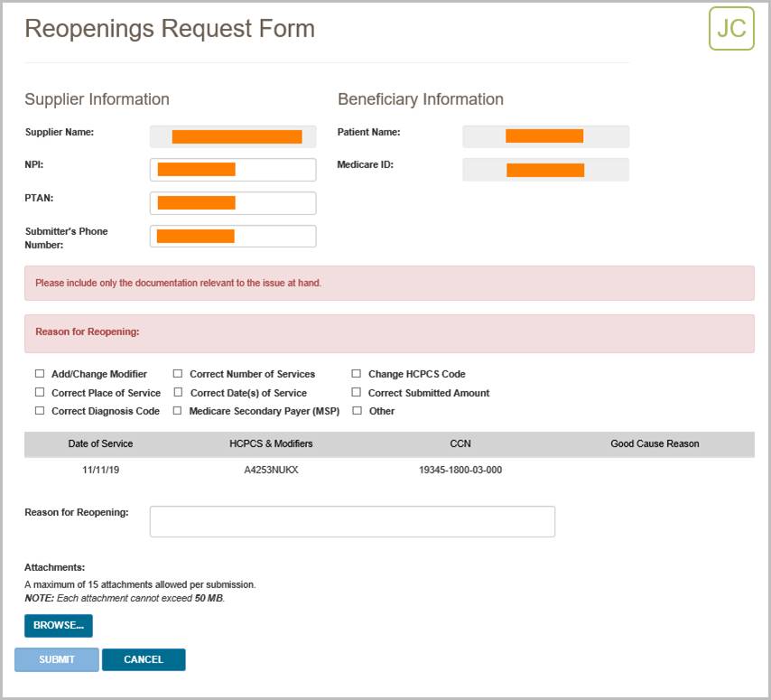Check the Other reopening reason
This screenshot has width=771, height=700.
358,411
